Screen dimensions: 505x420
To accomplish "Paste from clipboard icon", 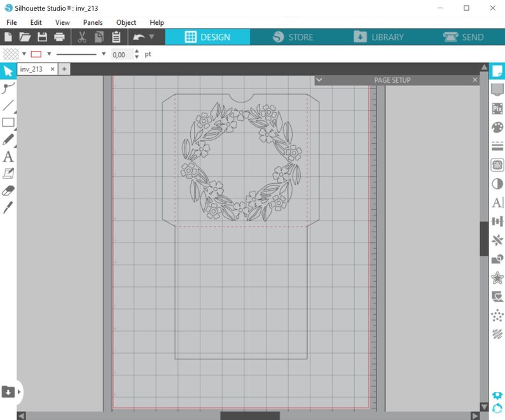I will [116, 37].
